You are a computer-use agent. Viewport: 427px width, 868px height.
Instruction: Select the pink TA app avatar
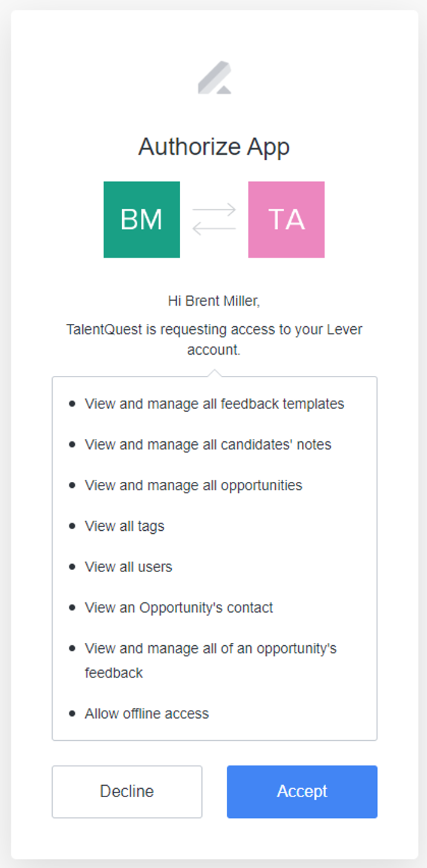click(x=286, y=219)
